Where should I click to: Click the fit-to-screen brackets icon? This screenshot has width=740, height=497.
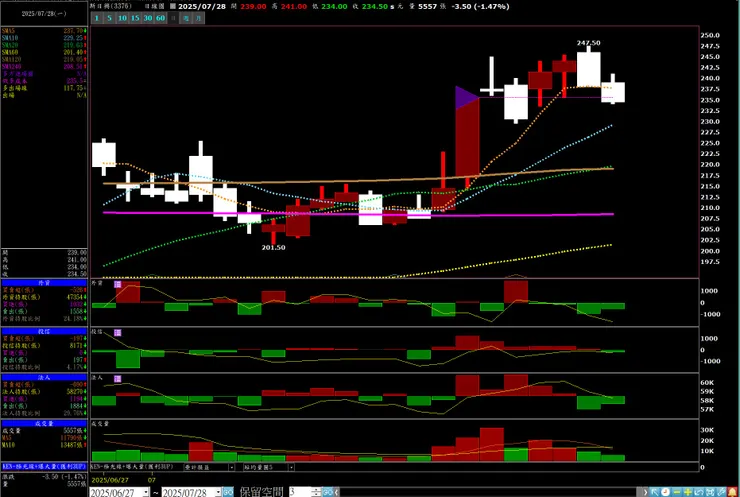tap(710, 492)
